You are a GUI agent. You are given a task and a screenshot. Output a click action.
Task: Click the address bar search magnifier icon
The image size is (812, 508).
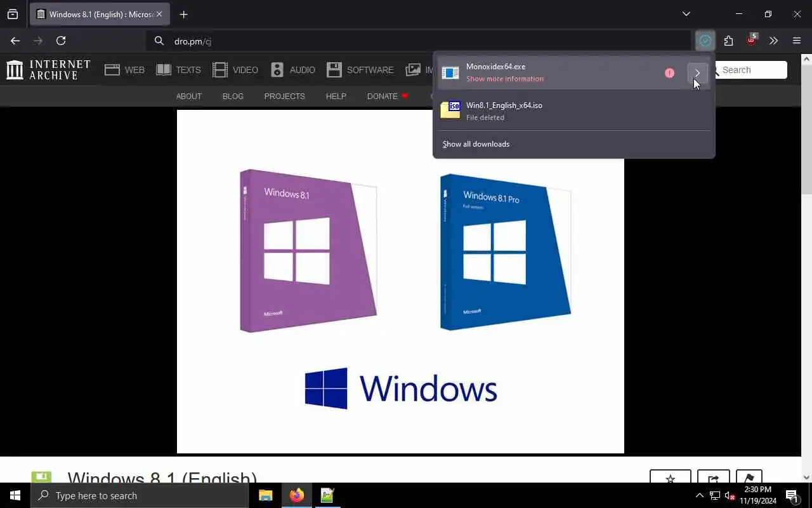click(x=159, y=41)
